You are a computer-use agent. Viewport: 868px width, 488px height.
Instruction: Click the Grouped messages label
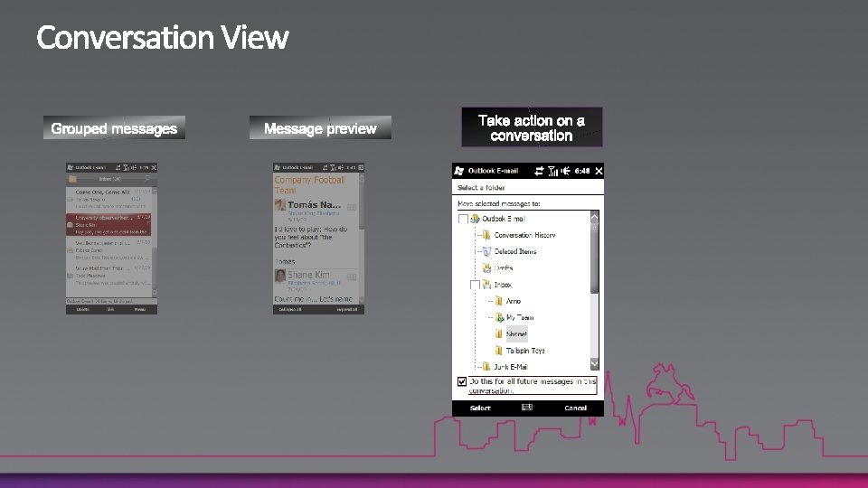(114, 127)
